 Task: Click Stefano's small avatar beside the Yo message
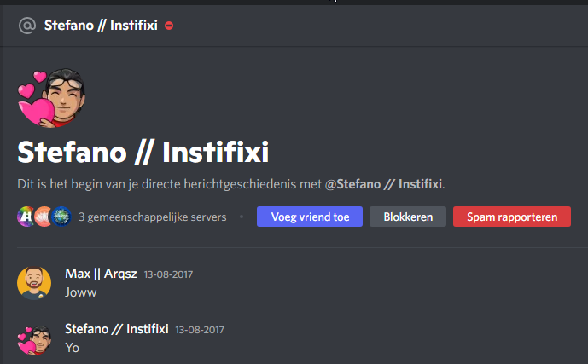point(34,338)
